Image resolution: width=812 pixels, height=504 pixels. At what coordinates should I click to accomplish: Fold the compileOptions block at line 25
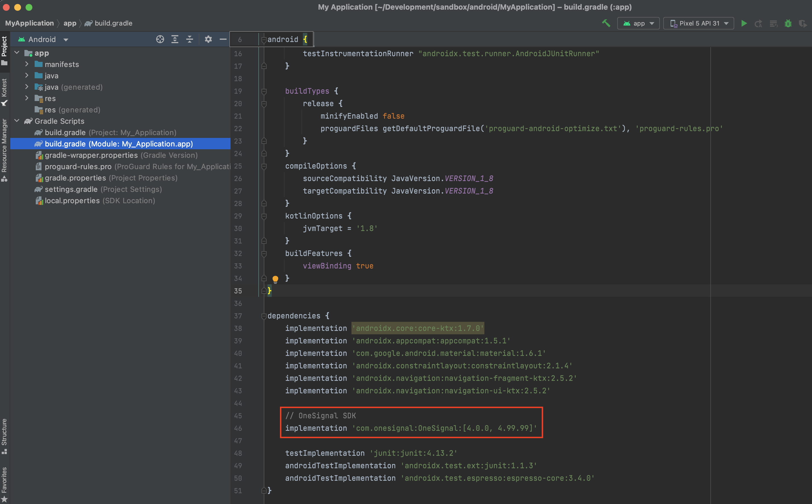point(264,166)
